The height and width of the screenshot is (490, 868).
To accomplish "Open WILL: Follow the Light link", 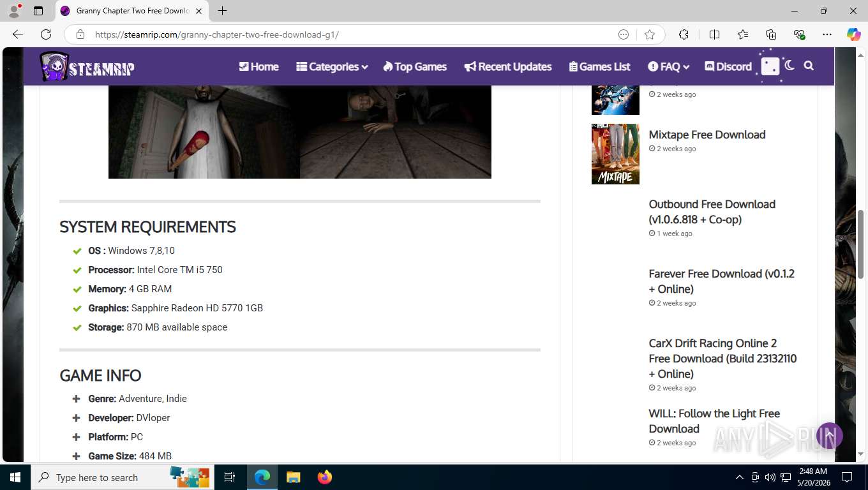I will [714, 421].
